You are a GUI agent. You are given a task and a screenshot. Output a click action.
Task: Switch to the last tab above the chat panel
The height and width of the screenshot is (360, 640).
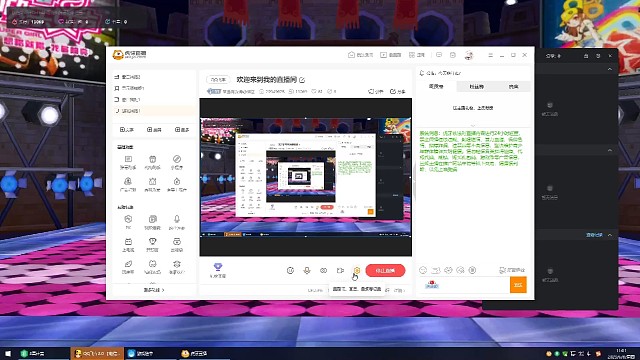pos(513,87)
